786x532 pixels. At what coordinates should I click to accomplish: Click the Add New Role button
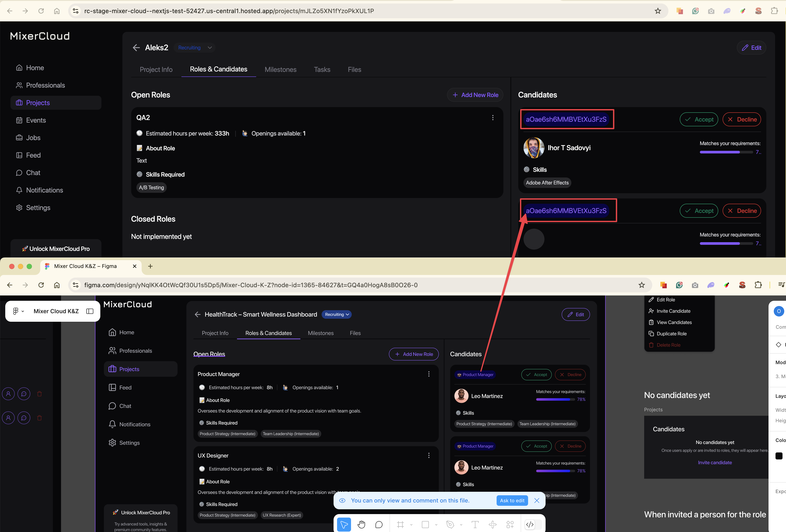[x=475, y=95]
